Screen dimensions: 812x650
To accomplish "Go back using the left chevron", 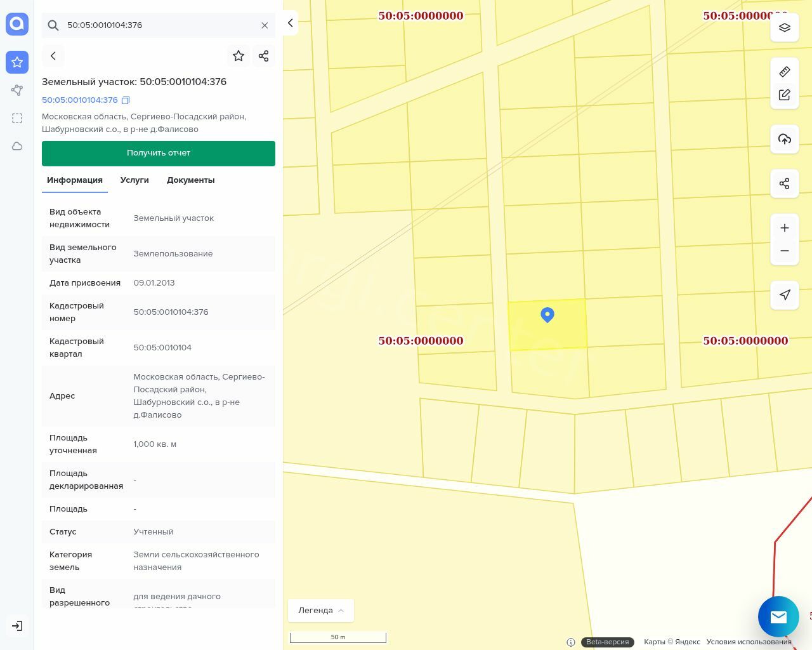I will coord(53,56).
